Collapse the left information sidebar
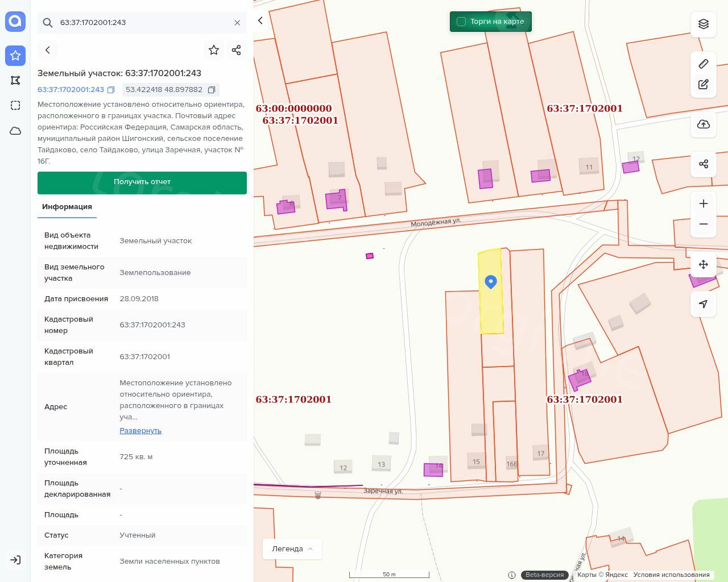 (x=260, y=20)
